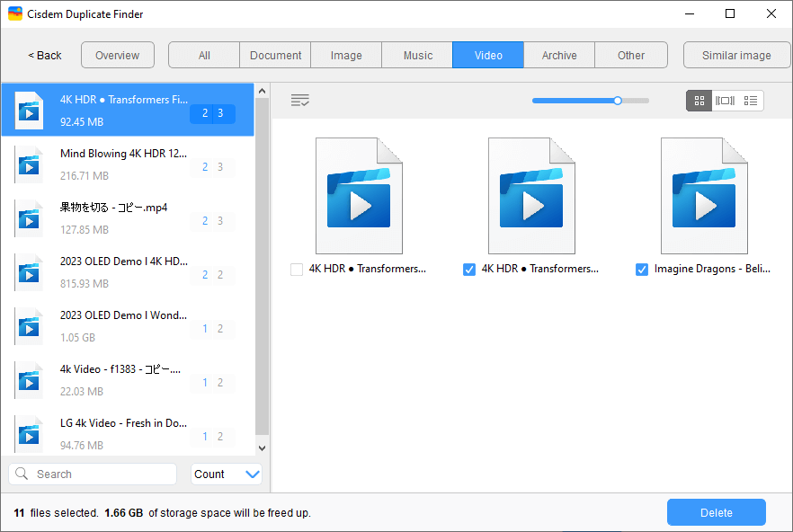Open the Count sort dropdown
The height and width of the screenshot is (532, 793).
pyautogui.click(x=226, y=474)
